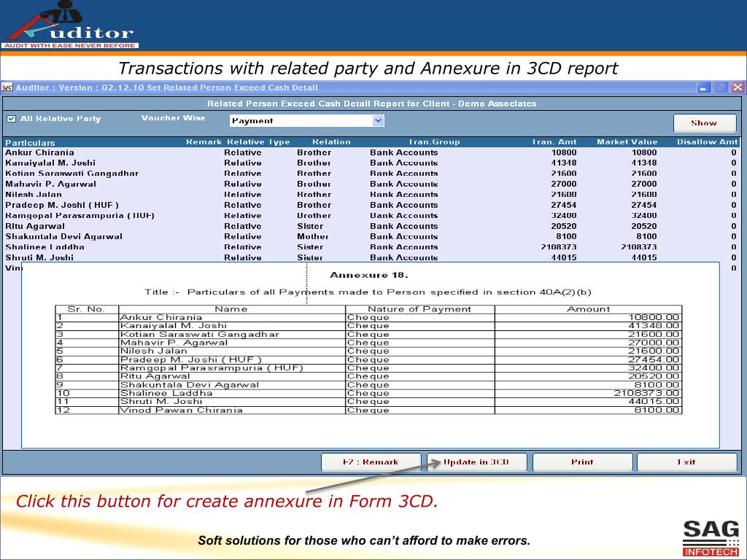Click the Relative Type column header
This screenshot has width=747, height=560.
coord(258,142)
